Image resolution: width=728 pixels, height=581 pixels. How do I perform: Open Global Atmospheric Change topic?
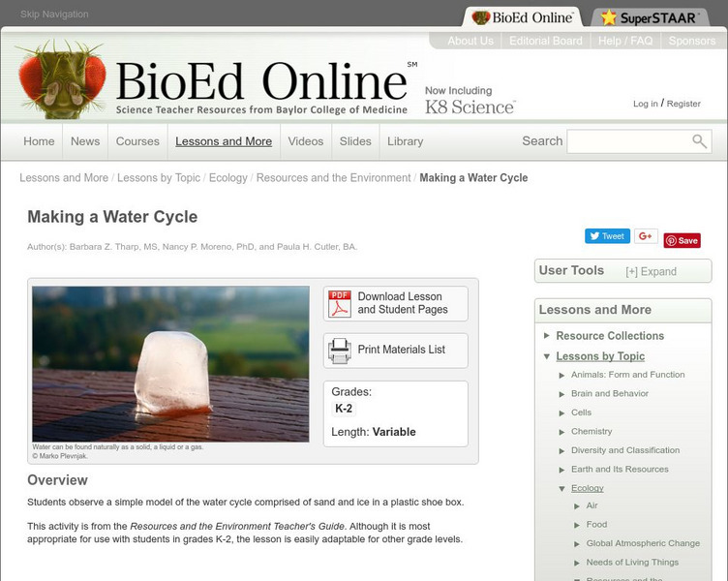(643, 543)
